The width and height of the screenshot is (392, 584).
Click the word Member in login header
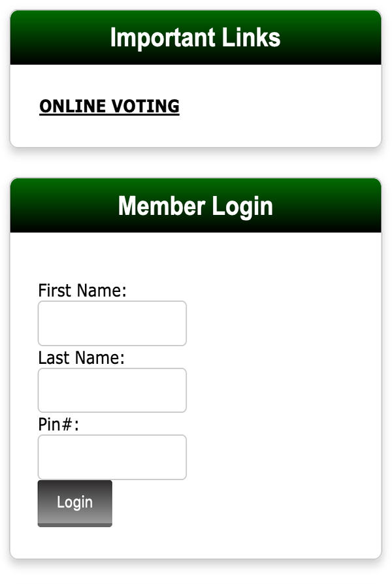tap(161, 206)
